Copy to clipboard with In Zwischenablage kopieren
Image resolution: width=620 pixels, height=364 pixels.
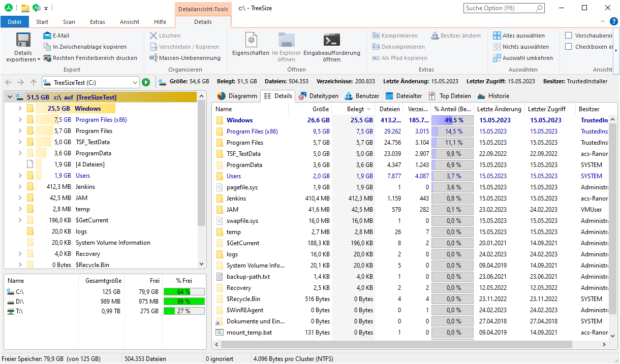[85, 47]
